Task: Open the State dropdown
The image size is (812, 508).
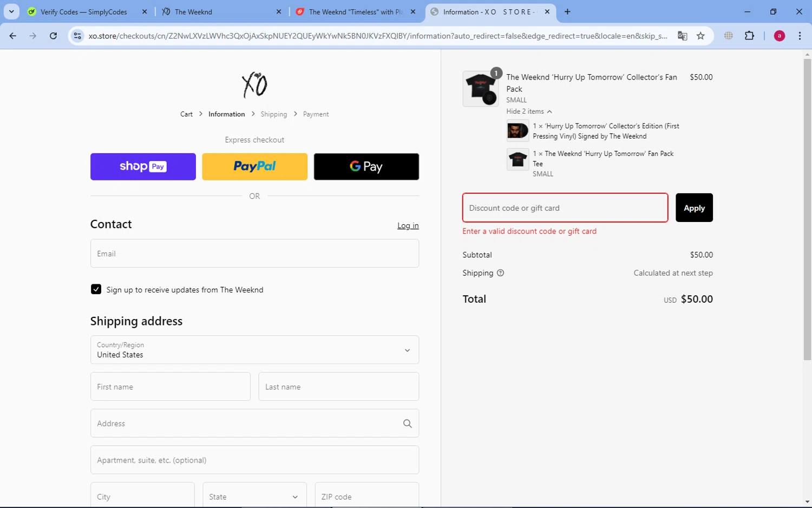Action: 254,495
